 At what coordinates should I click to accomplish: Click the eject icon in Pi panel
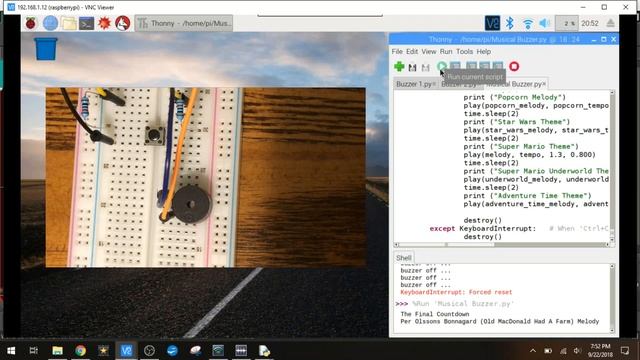610,23
